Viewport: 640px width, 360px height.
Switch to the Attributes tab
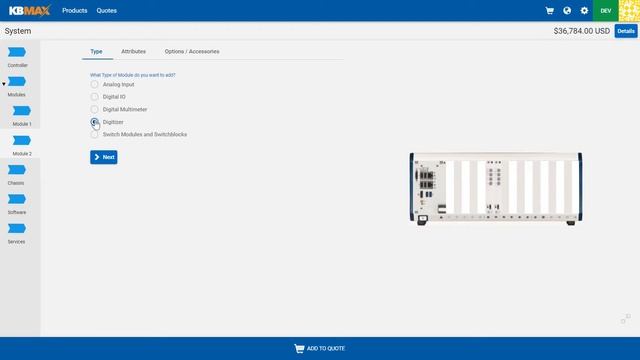pyautogui.click(x=133, y=51)
